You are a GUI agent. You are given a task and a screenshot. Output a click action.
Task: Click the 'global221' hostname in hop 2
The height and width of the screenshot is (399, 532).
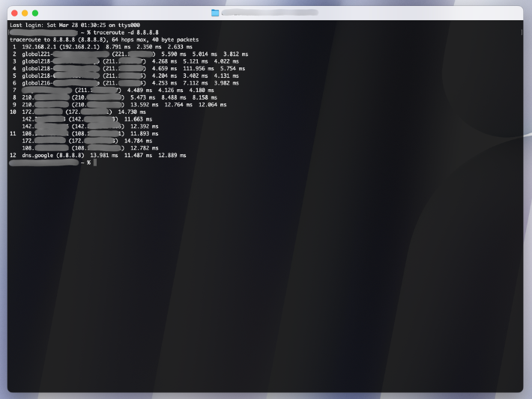pos(36,54)
